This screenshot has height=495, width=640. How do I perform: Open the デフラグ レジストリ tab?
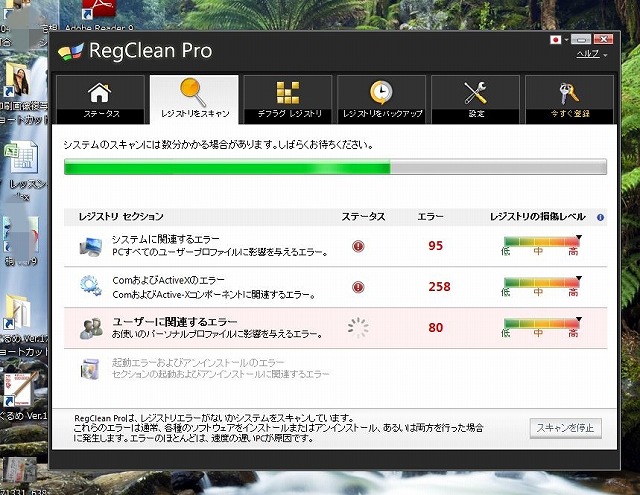(288, 99)
